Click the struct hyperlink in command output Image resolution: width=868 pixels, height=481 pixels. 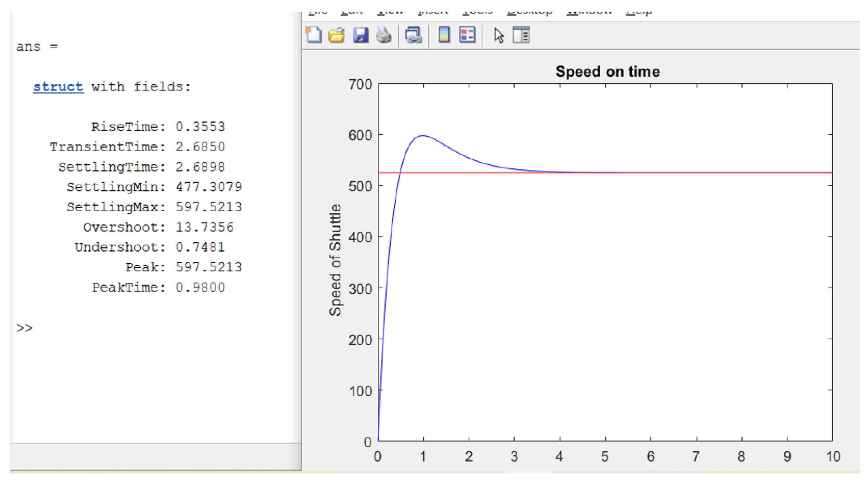click(x=58, y=87)
